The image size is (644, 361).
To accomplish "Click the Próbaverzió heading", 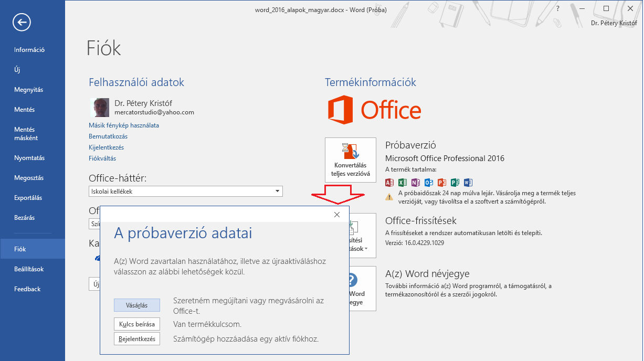I will click(x=410, y=145).
